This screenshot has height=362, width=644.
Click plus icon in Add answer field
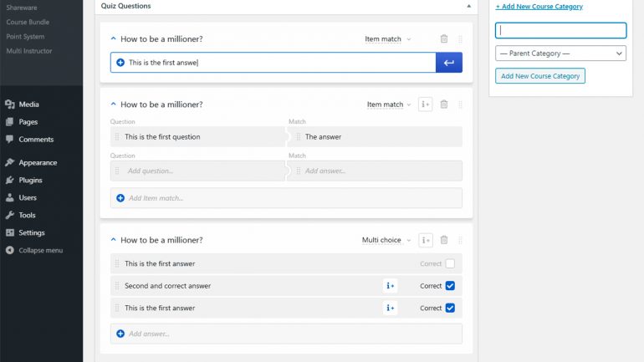[120, 334]
